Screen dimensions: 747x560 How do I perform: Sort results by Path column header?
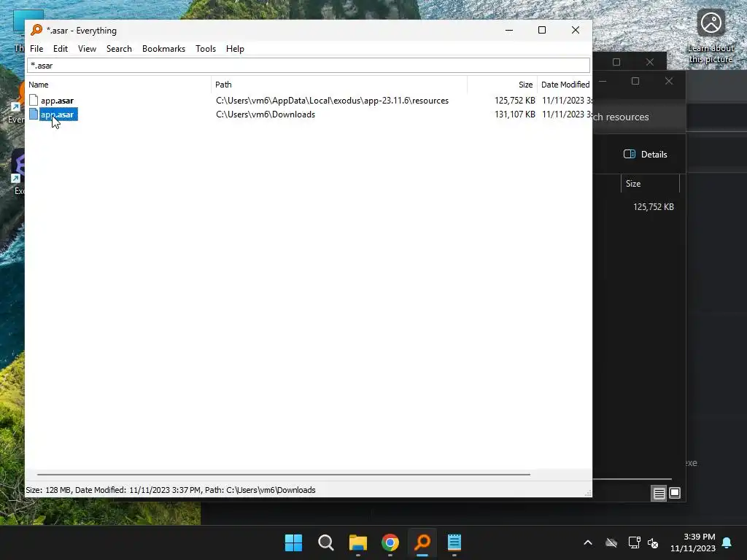(x=339, y=85)
